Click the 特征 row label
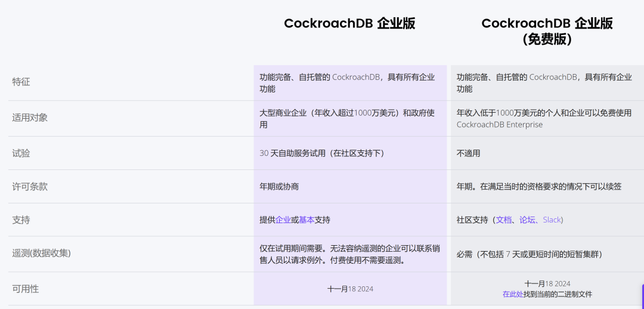644x309 pixels. 21,82
